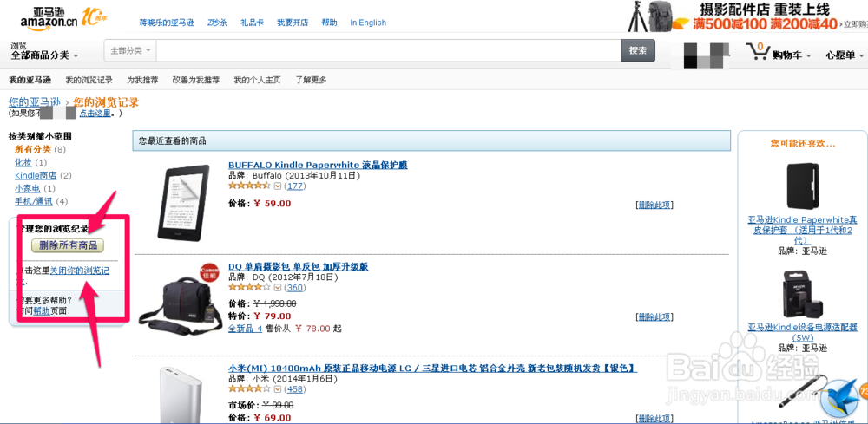The image size is (868, 424).
Task: Open the rating dropdown beside DQ bag stars
Action: [278, 288]
